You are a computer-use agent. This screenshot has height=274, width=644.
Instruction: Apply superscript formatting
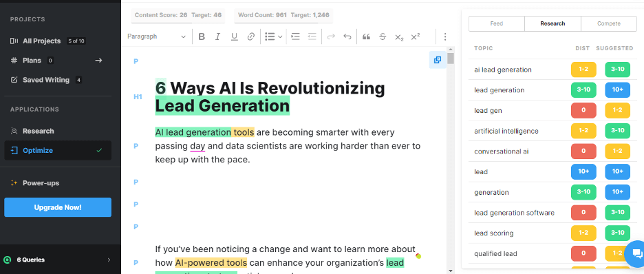coord(416,36)
